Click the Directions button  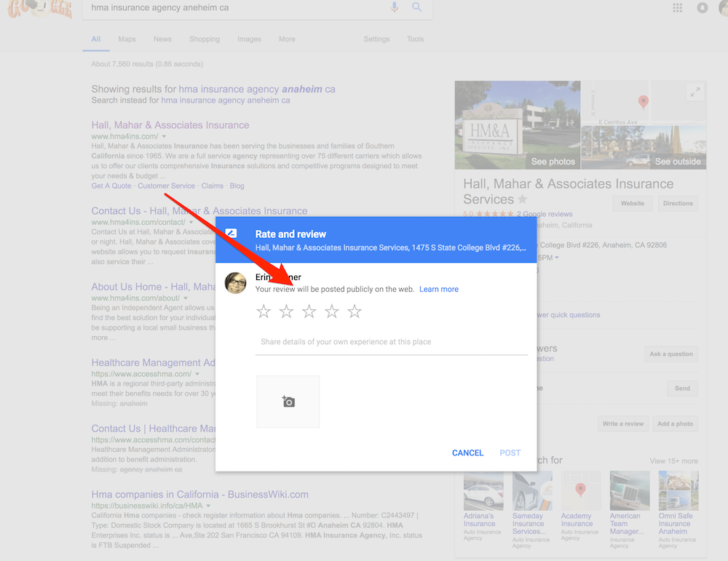678,203
